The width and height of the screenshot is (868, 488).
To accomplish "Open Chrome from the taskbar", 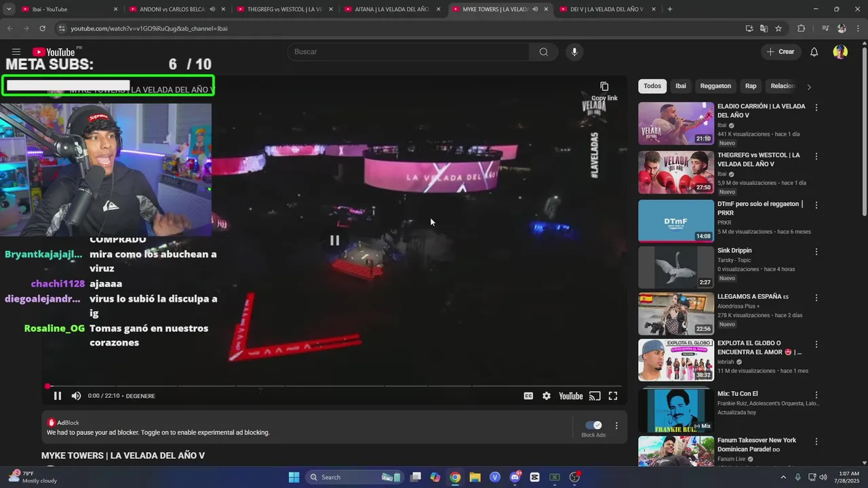I will (455, 477).
